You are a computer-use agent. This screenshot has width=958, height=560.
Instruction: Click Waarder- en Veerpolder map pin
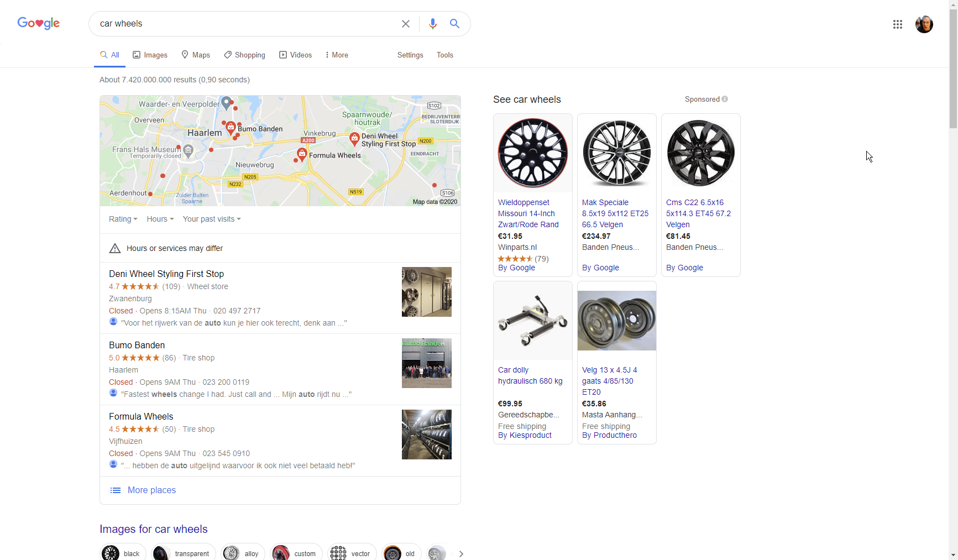[226, 103]
